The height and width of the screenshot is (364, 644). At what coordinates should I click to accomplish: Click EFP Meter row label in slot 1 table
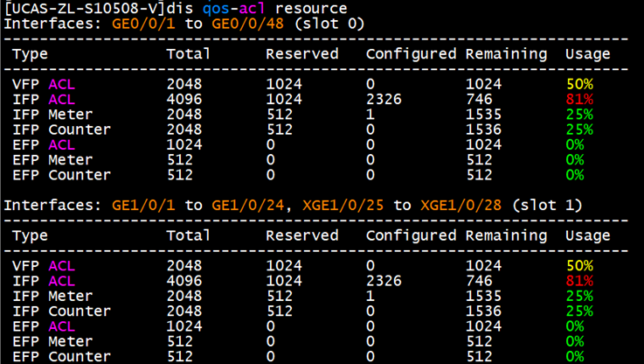point(49,341)
